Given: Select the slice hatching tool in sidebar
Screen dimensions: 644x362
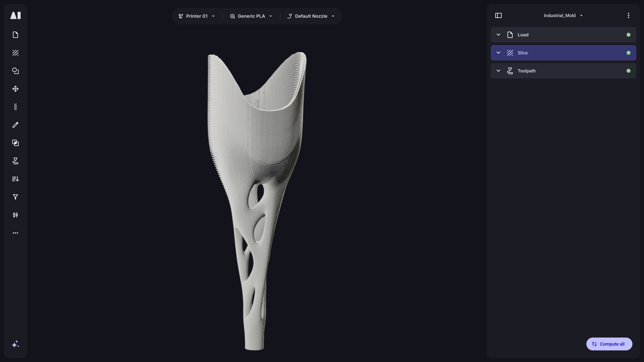Looking at the screenshot, I should pos(15,53).
